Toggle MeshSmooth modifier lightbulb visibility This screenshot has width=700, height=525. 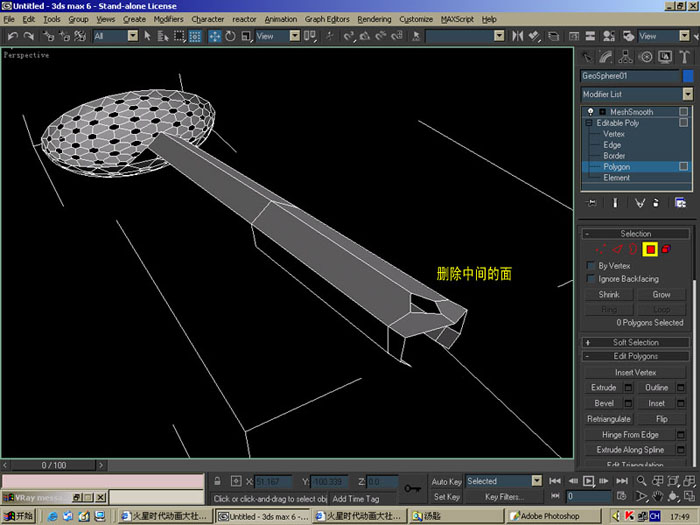click(591, 112)
